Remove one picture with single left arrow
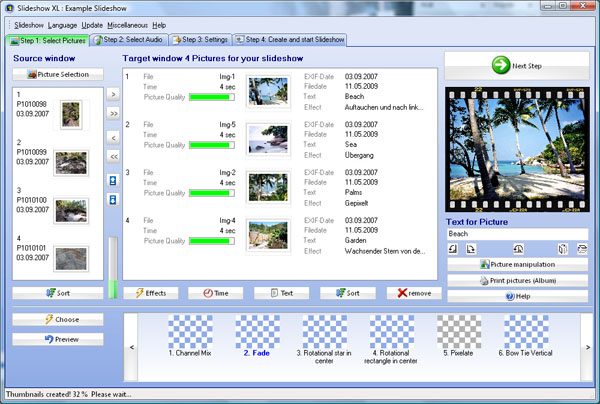 pos(113,136)
